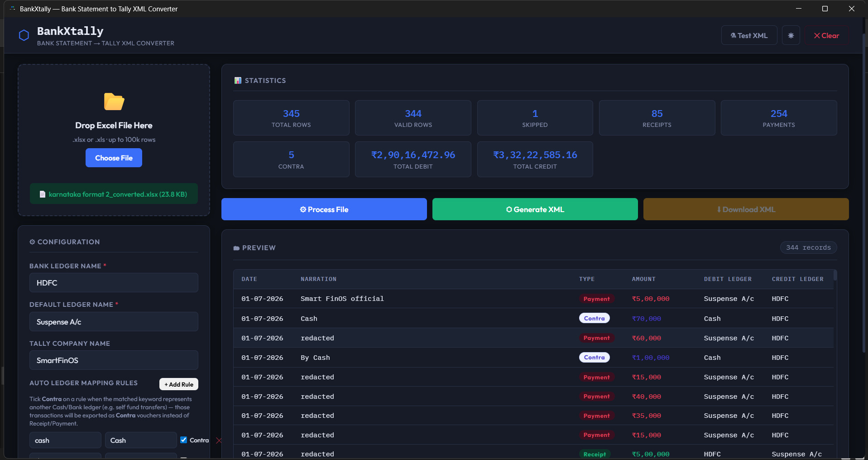Edit the Default Ledger Name field

(114, 322)
